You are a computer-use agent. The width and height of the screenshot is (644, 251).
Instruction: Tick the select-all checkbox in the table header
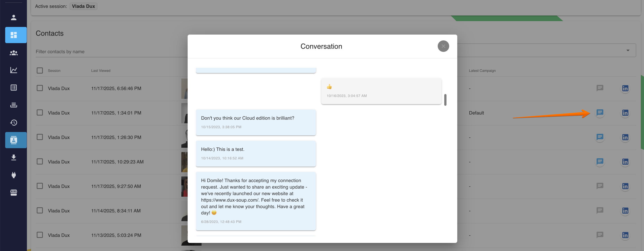coord(40,71)
